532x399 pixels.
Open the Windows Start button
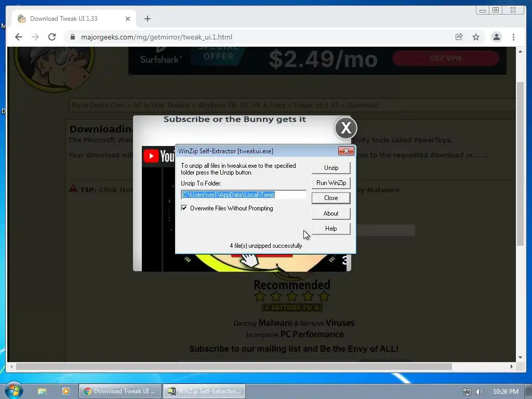tap(14, 391)
